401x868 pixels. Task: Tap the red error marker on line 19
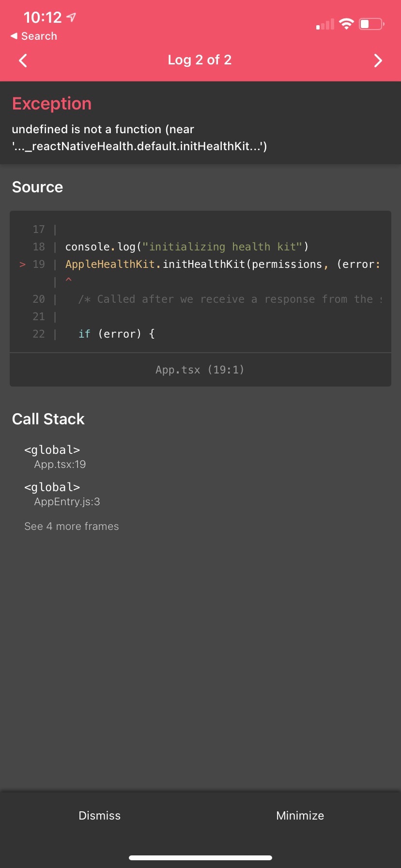point(22,264)
